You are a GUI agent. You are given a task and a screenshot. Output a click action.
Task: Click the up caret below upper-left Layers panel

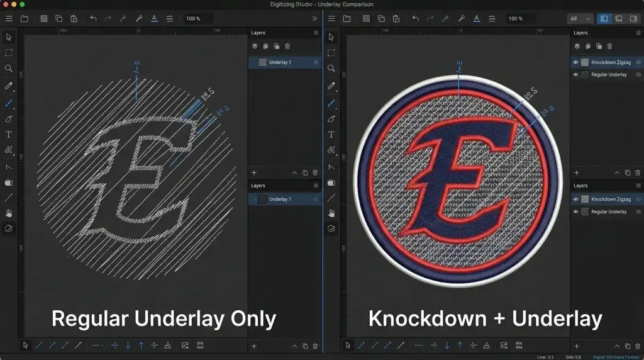click(294, 173)
